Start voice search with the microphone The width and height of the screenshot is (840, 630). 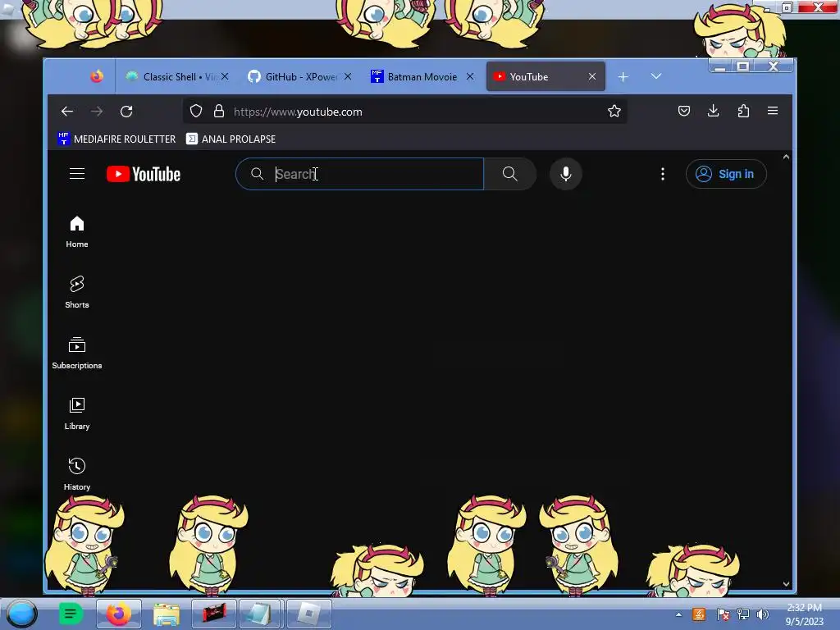(x=566, y=174)
